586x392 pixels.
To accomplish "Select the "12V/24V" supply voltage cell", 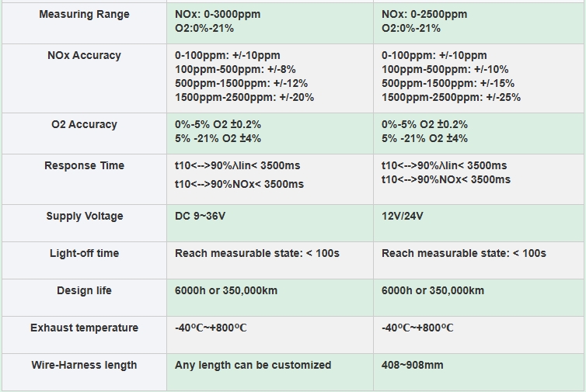I will tap(403, 217).
